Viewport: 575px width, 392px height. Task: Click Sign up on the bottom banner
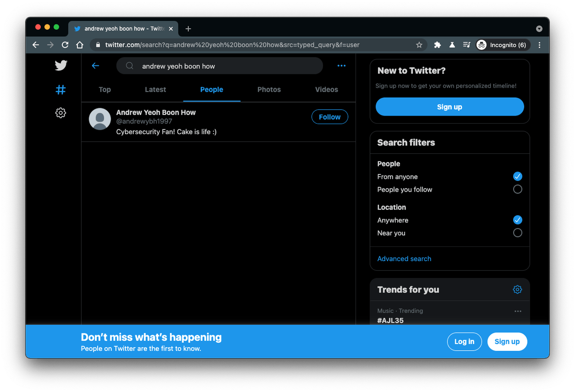click(507, 342)
